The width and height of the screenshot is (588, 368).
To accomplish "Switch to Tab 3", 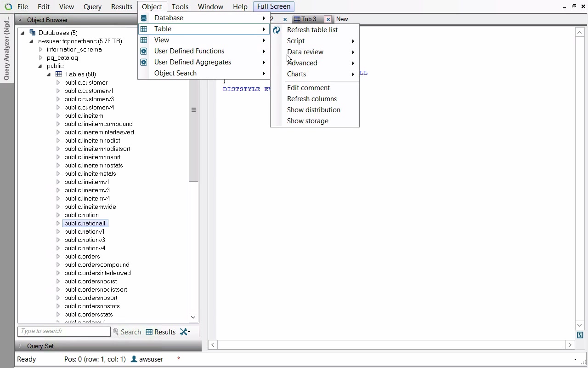I will [x=308, y=19].
